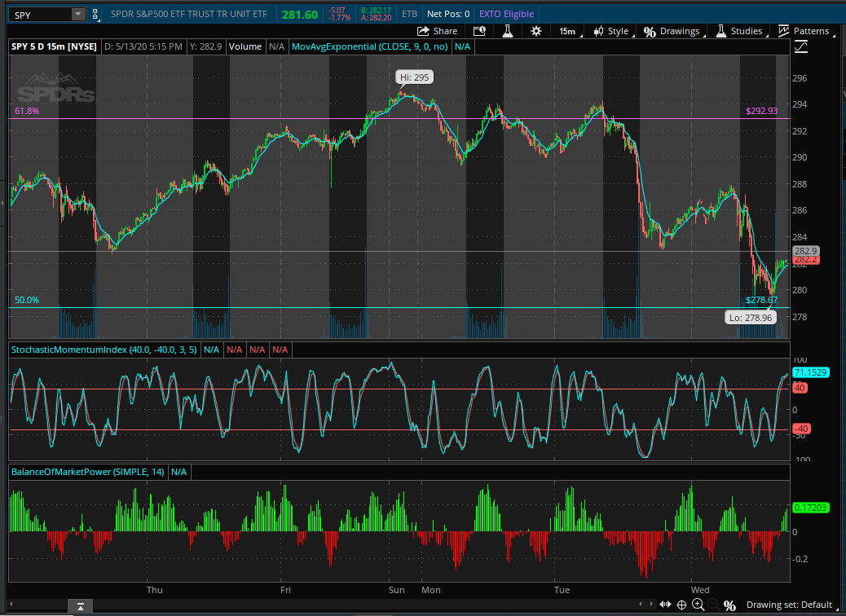Click the -5.07 price change value
The width and height of the screenshot is (846, 616).
click(337, 11)
